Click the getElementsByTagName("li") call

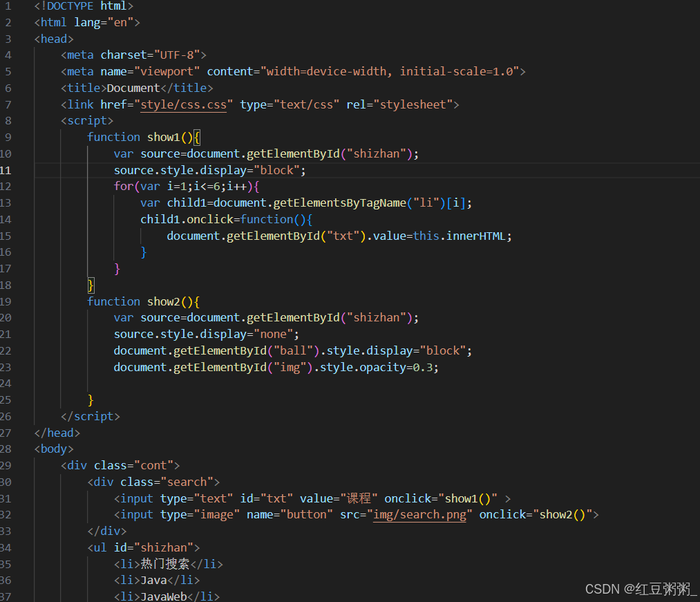coord(359,203)
